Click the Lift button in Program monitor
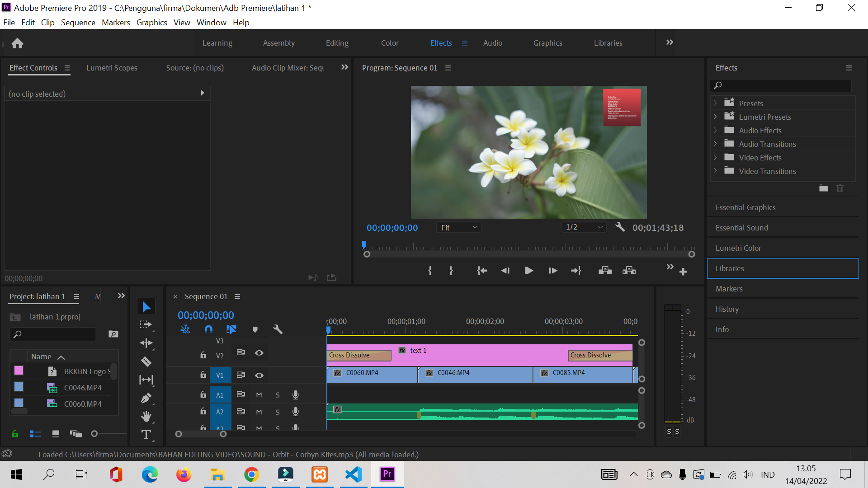Viewport: 868px width, 488px height. point(605,271)
